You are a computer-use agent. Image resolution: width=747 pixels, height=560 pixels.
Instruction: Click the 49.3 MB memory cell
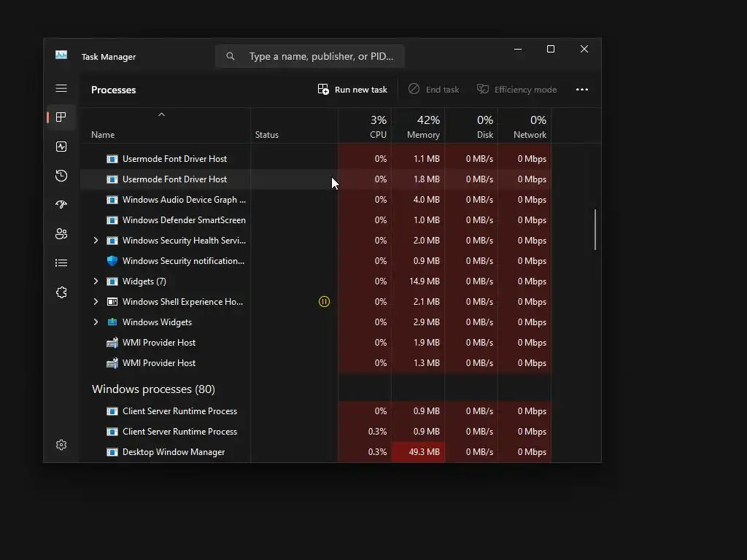[418, 452]
